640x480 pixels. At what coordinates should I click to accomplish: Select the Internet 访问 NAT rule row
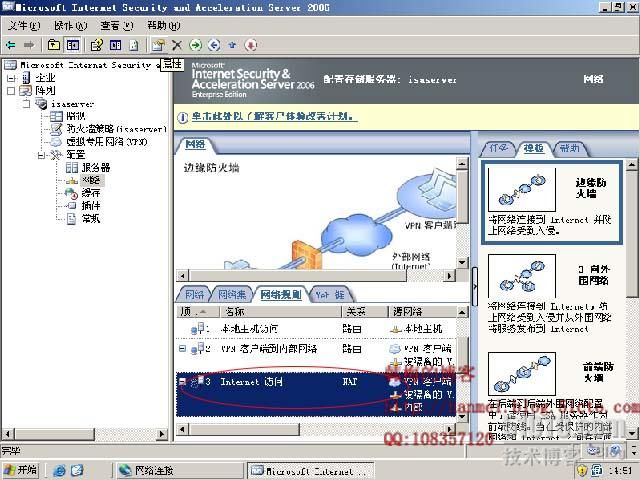pyautogui.click(x=316, y=394)
